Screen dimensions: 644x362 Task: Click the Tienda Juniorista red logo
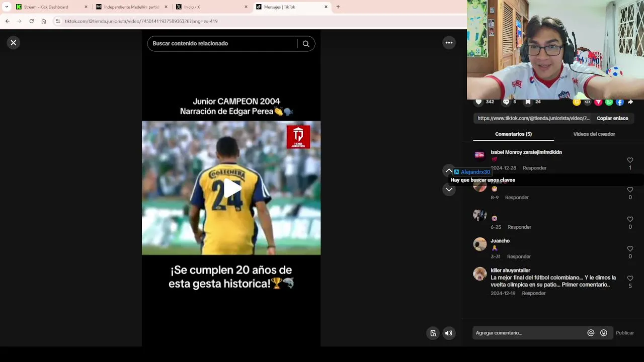click(x=298, y=137)
